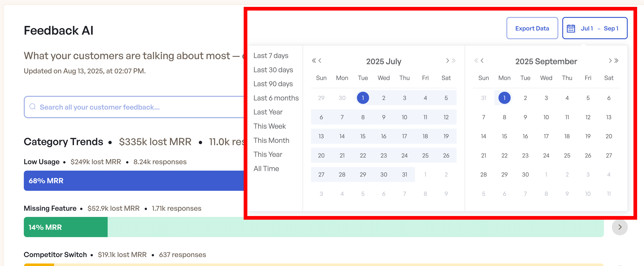
Task: Click inside the customer feedback search field
Action: [x=125, y=107]
